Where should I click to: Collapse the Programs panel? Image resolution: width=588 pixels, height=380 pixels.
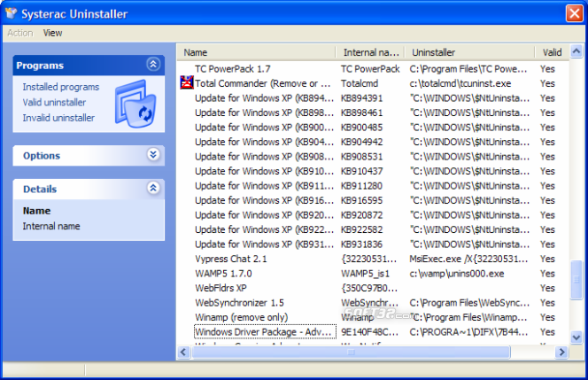pyautogui.click(x=153, y=65)
